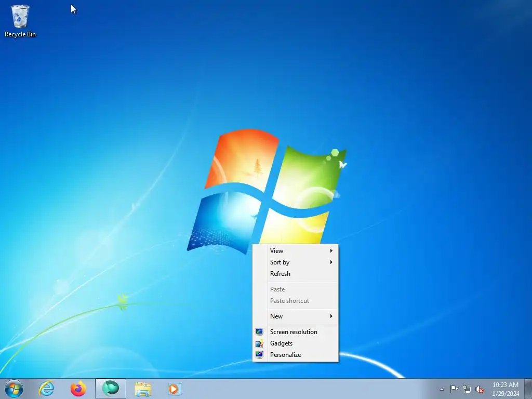532x399 pixels.
Task: Launch Windows Media Player from the taskbar
Action: [x=175, y=389]
